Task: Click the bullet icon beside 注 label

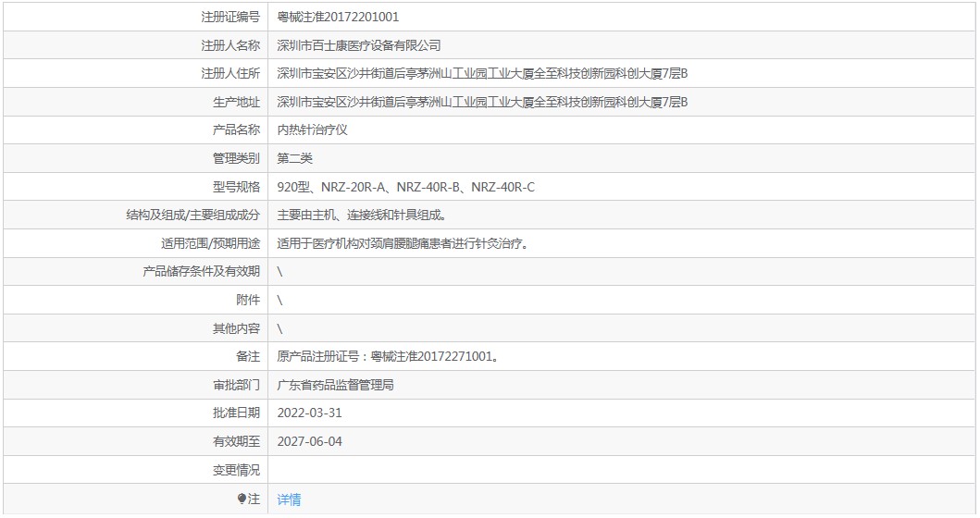Action: (242, 499)
